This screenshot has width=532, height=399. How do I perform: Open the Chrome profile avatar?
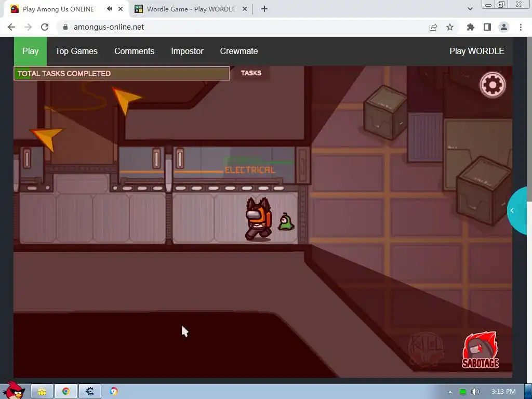504,27
